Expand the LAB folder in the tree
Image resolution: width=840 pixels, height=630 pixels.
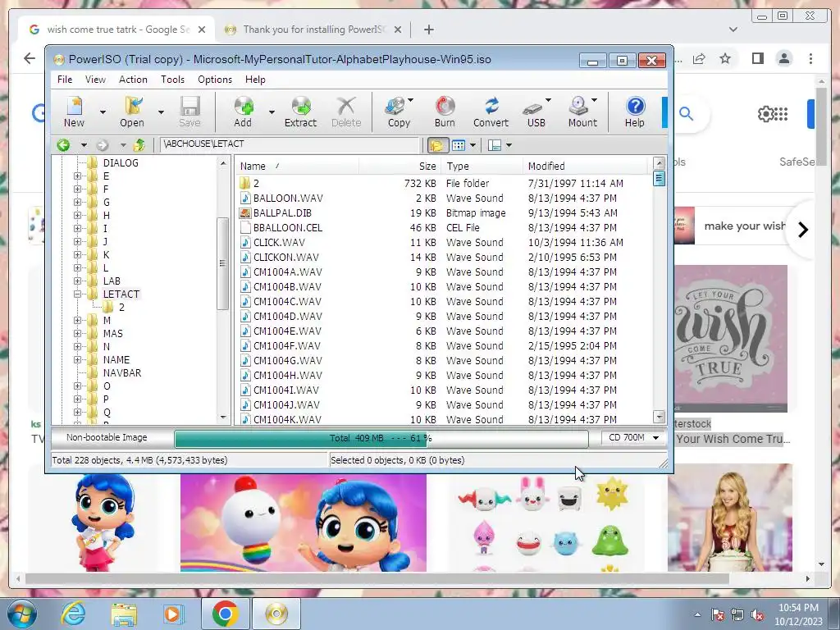coord(78,281)
